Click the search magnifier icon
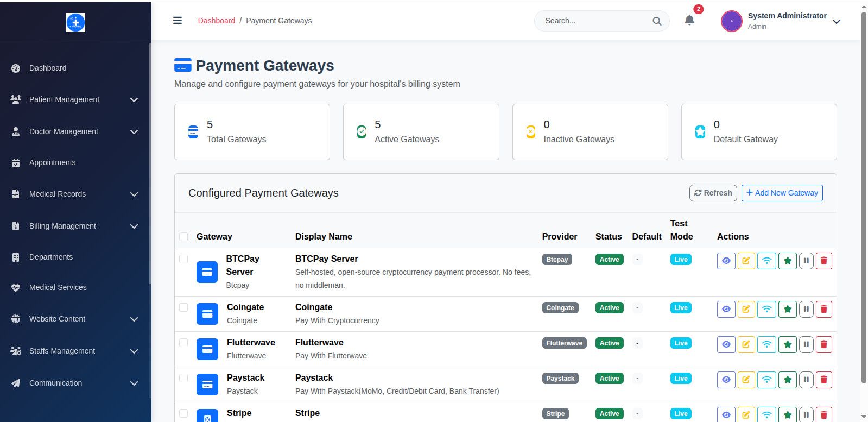Screen dimensions: 868x422 tap(657, 21)
